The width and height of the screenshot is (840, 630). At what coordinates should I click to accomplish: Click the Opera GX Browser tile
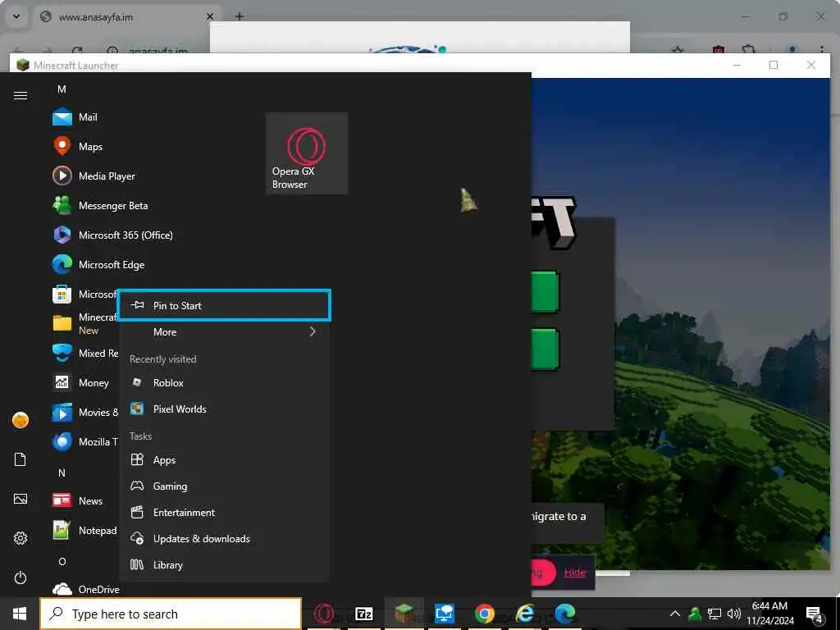coord(307,153)
